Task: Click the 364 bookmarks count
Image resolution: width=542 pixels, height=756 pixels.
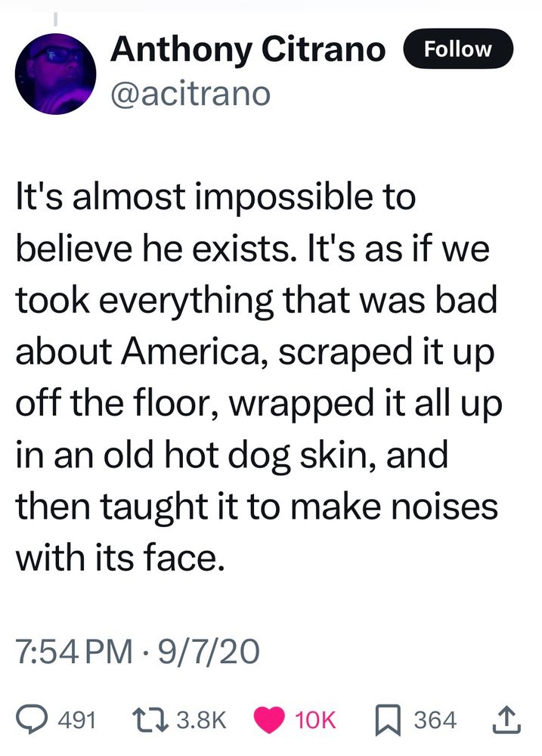Action: tap(436, 720)
